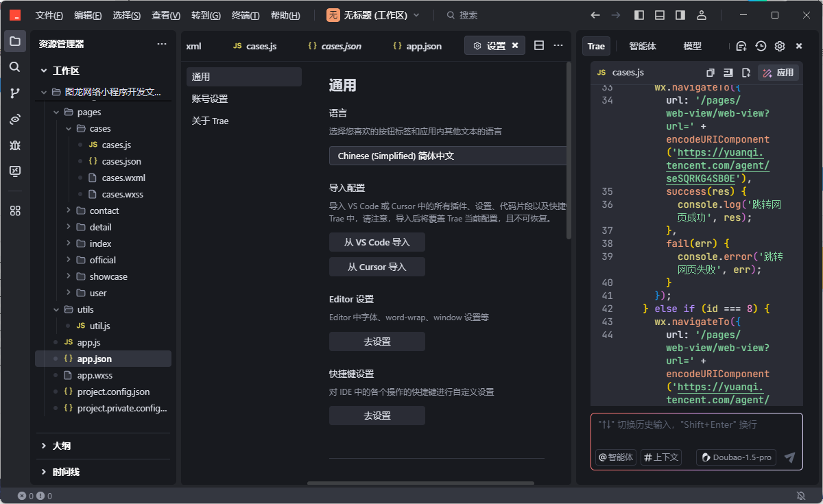Click 去设置 under Editor 设置
Viewport: 823px width, 504px height.
click(x=377, y=341)
